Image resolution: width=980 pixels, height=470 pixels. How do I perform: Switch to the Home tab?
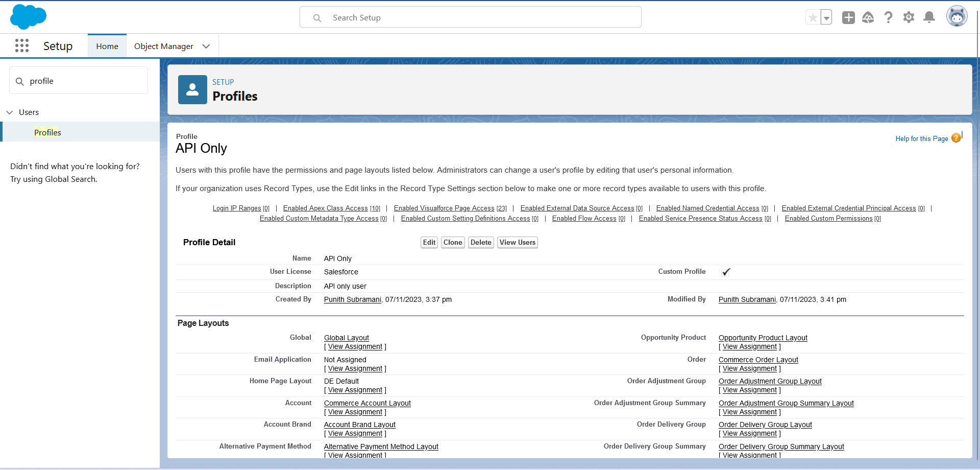pos(107,46)
